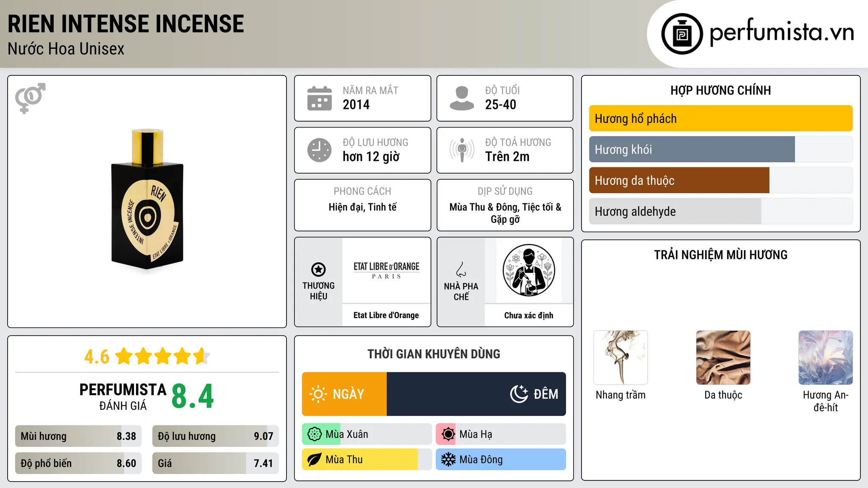Open the Nhang trầm incense smoke thumbnail
This screenshot has width=868, height=488.
[620, 358]
